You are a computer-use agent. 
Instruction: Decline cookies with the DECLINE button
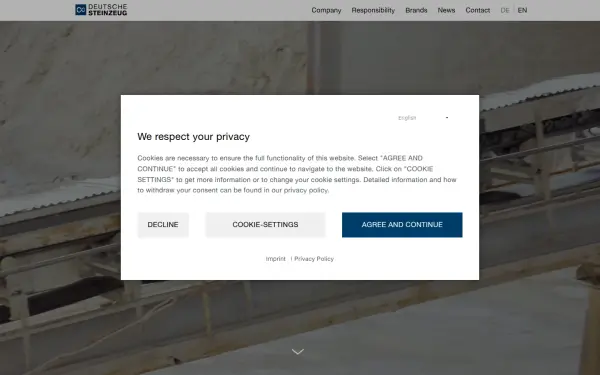(x=163, y=225)
